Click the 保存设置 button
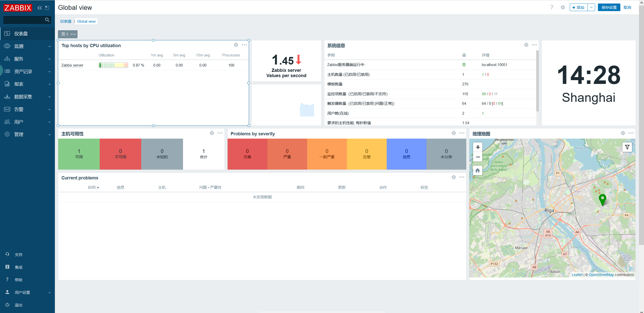644x313 pixels. click(x=609, y=8)
